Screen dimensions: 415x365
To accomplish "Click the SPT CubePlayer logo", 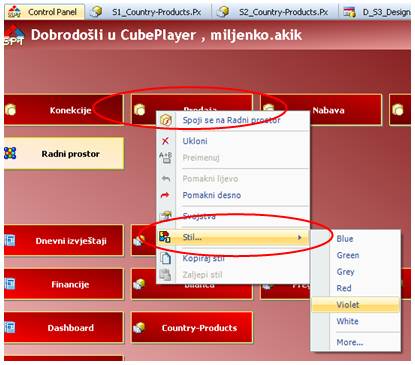I will click(x=14, y=35).
